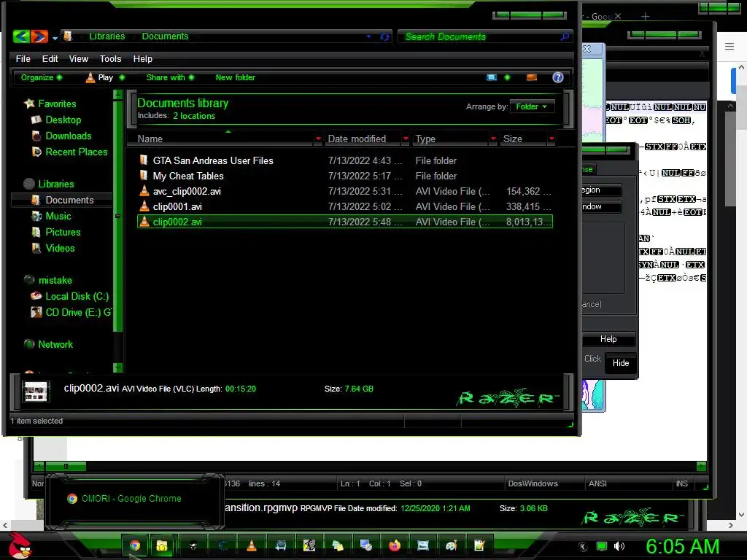Open the Help menu
The height and width of the screenshot is (560, 747).
click(x=142, y=58)
